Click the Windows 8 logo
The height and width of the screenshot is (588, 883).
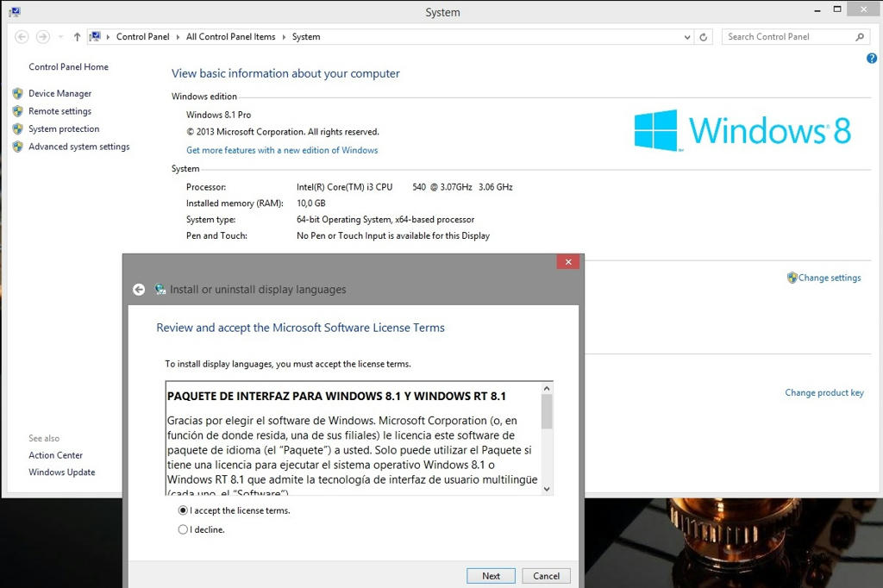(742, 131)
